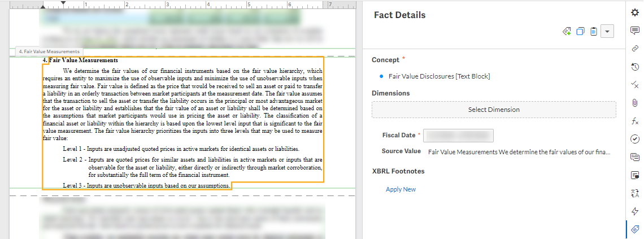
Task: Open the history clock icon
Action: (634, 67)
